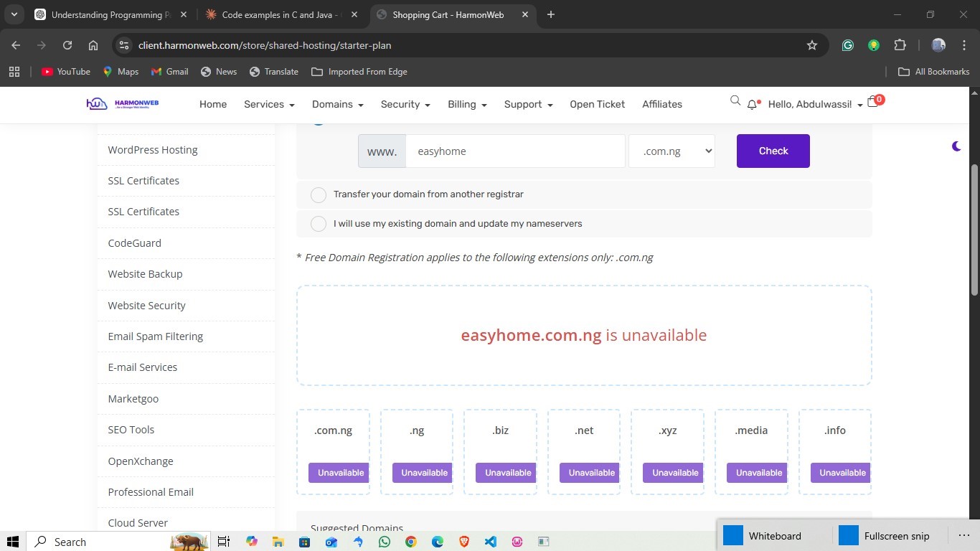This screenshot has width=980, height=551.
Task: Switch to the 'Understanding Programming' tab
Action: (111, 14)
